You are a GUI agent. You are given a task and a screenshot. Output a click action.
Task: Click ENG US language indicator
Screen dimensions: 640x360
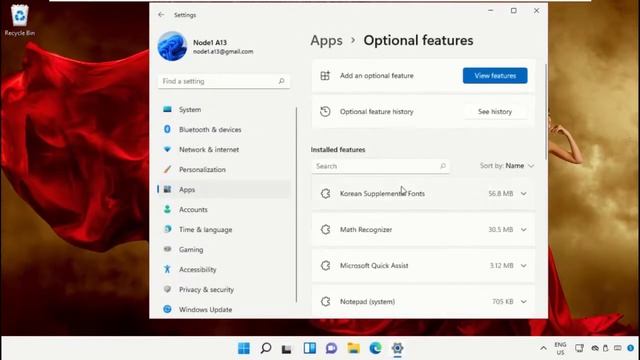(x=560, y=348)
